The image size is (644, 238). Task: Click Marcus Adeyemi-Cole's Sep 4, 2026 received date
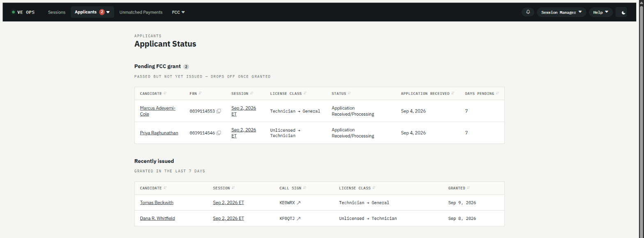pos(413,111)
